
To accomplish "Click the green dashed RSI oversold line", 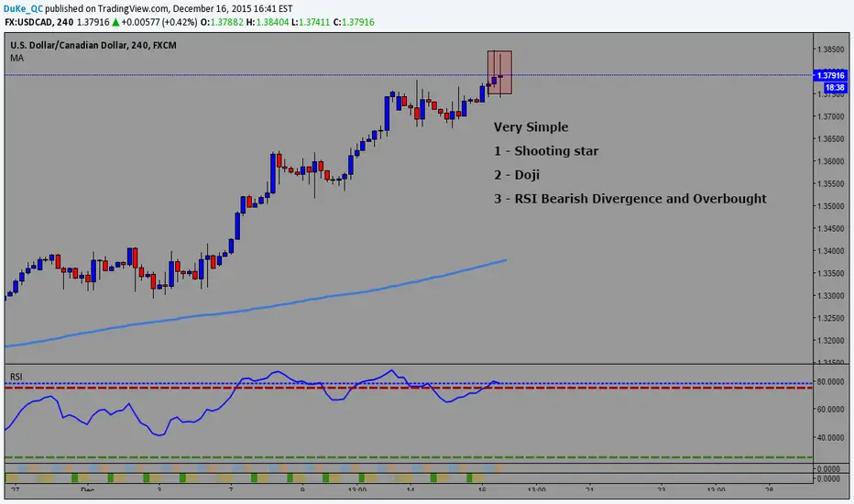I will (409, 457).
